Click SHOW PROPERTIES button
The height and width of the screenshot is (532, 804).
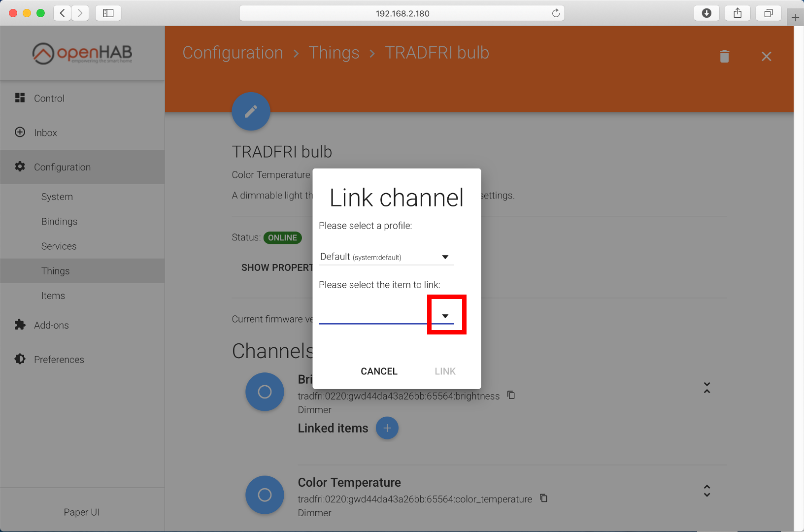click(277, 267)
